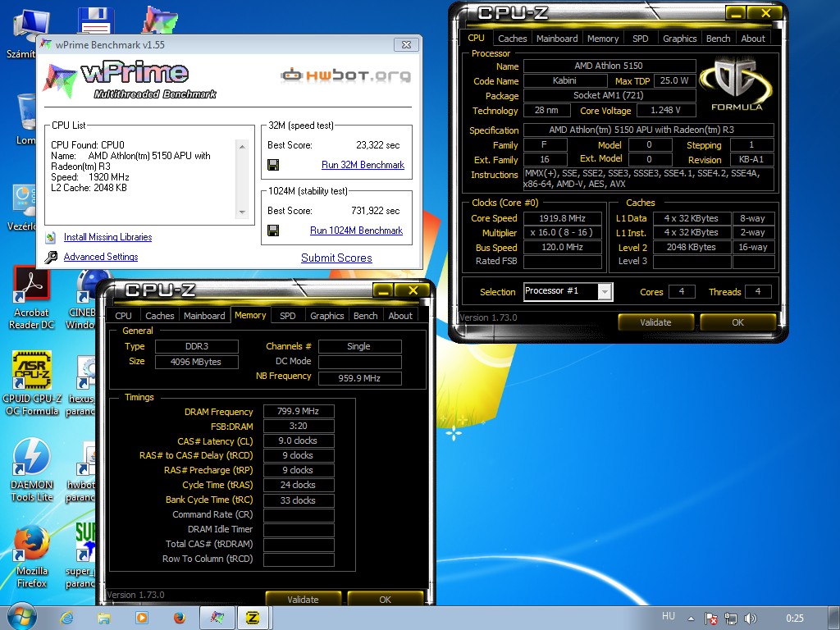Open Action Center flag tray icon
840x630 pixels.
click(711, 619)
